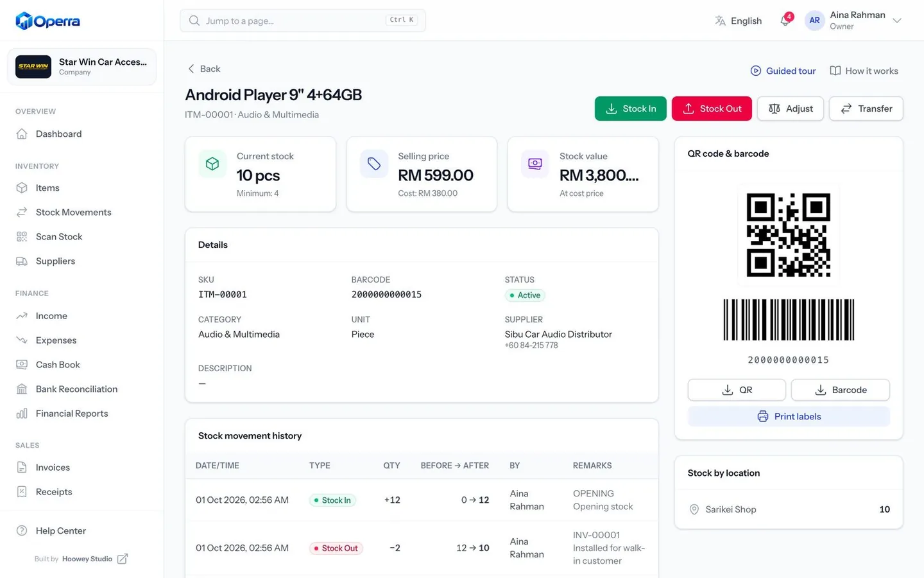The image size is (924, 578).
Task: Navigate to Suppliers
Action: 81,261
